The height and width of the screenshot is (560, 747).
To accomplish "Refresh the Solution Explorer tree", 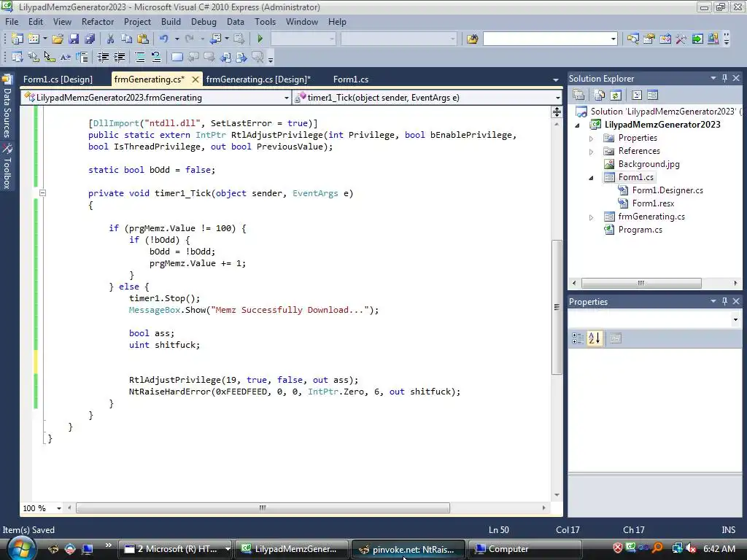I will [x=615, y=95].
